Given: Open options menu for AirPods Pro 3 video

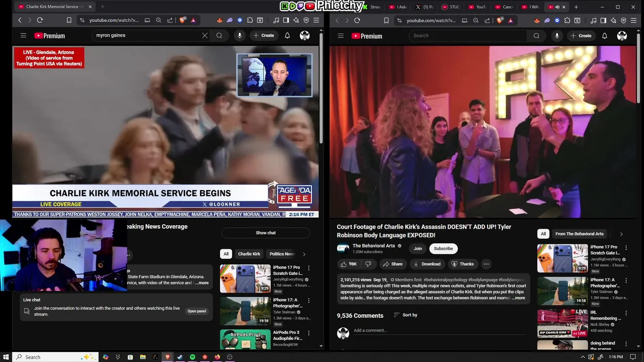Looking at the screenshot, I should 308,333.
